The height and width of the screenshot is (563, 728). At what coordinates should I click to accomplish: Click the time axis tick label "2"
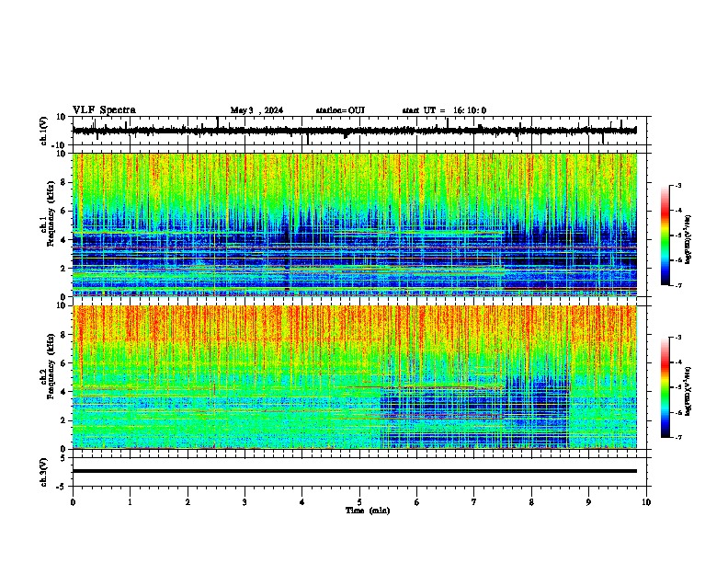coord(188,502)
